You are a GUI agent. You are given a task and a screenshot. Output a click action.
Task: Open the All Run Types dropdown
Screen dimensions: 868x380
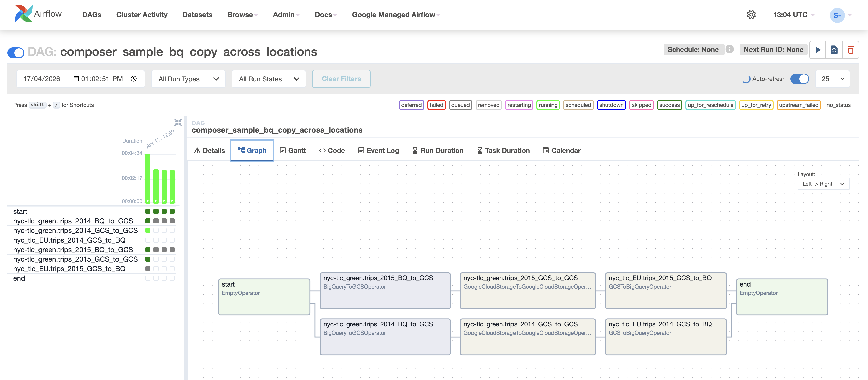click(x=188, y=79)
